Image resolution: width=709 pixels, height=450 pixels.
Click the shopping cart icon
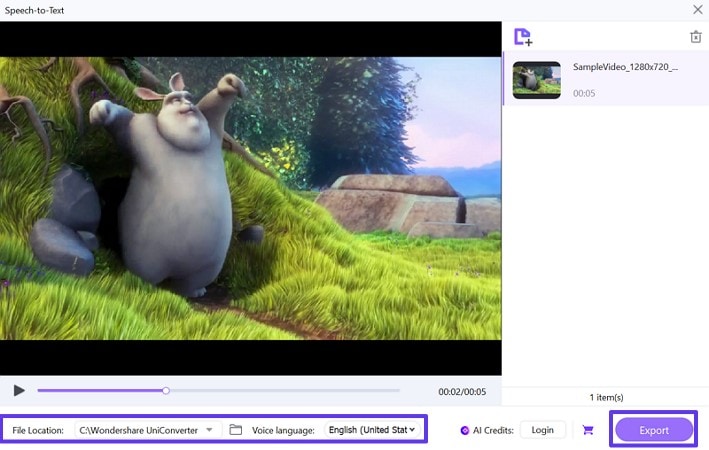point(587,430)
